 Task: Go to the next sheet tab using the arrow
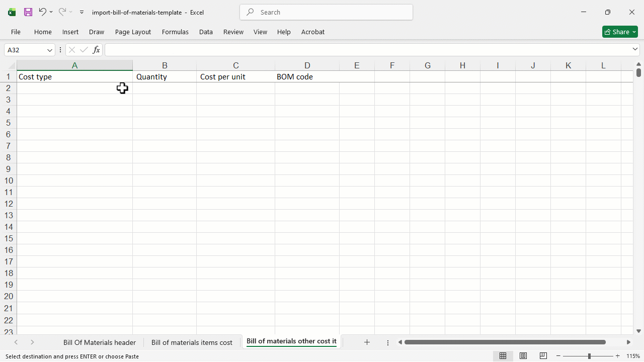tap(32, 342)
